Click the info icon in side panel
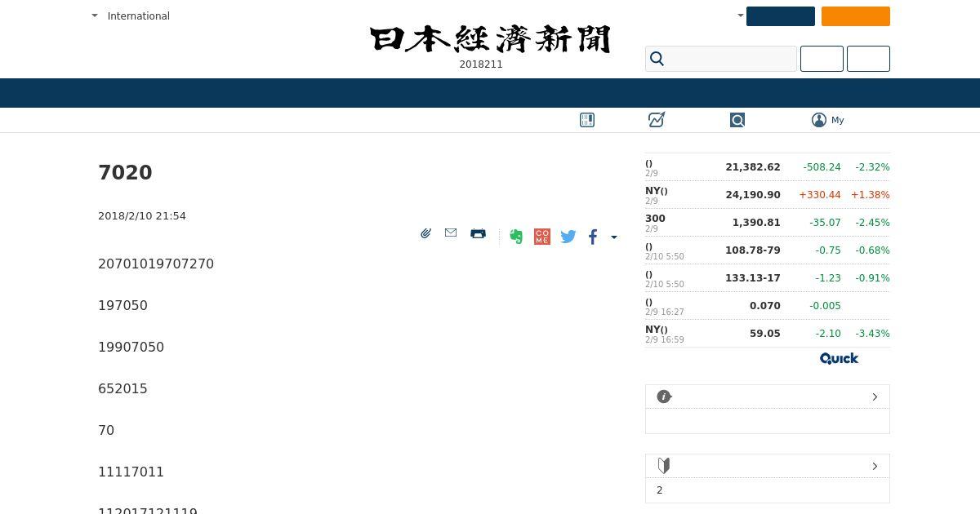Image resolution: width=980 pixels, height=514 pixels. [664, 397]
